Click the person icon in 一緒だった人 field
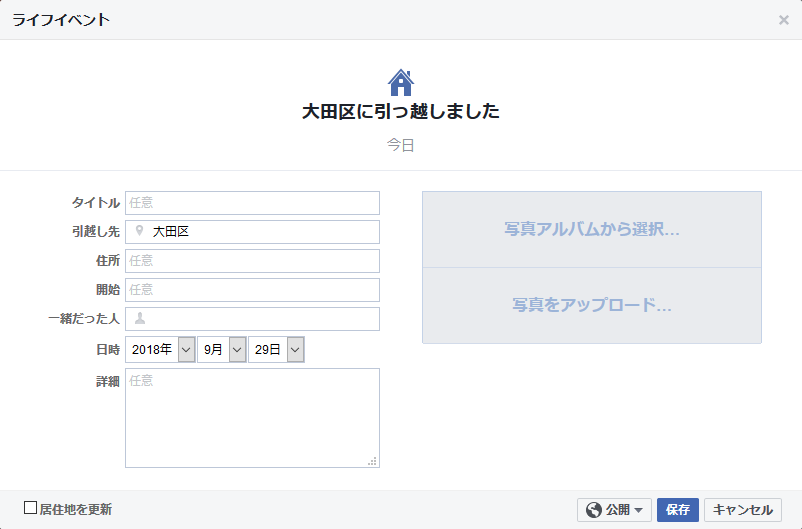Screen dimensions: 802x529 [x=140, y=318]
